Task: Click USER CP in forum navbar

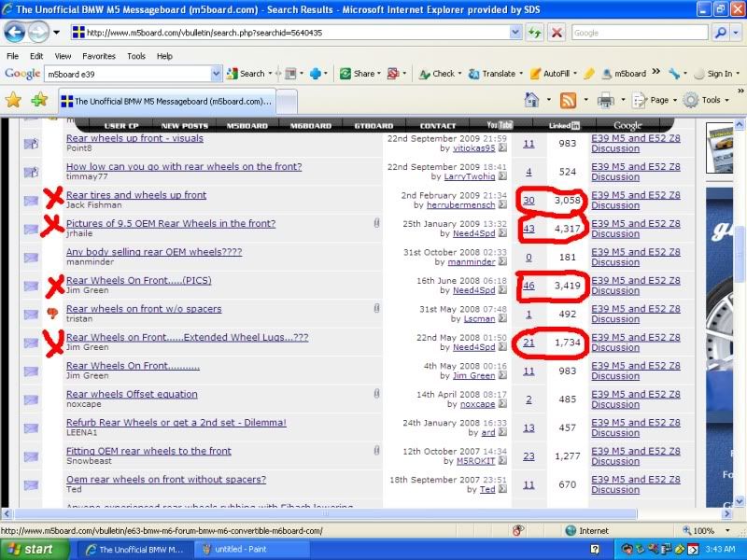Action: tap(121, 126)
